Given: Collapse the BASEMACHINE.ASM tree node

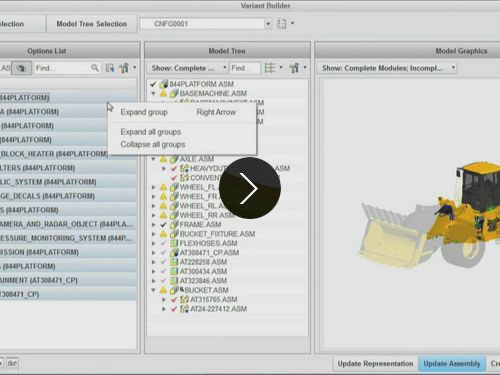Looking at the screenshot, I should click(x=153, y=94).
